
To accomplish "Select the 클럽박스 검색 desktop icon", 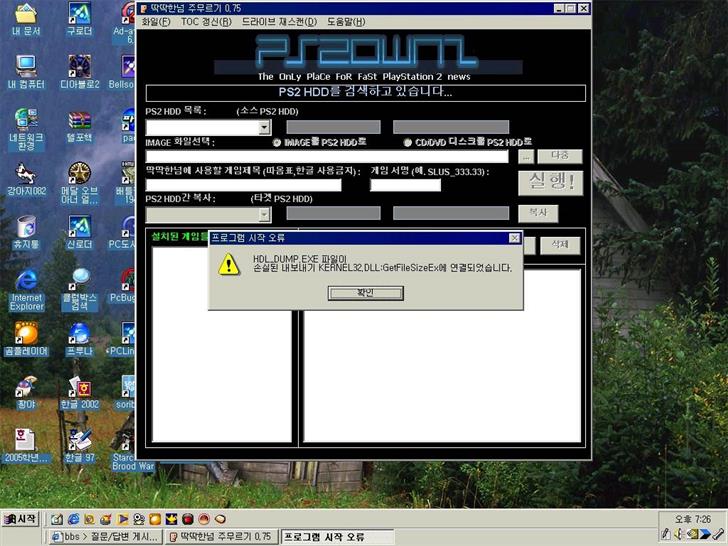I will click(79, 290).
